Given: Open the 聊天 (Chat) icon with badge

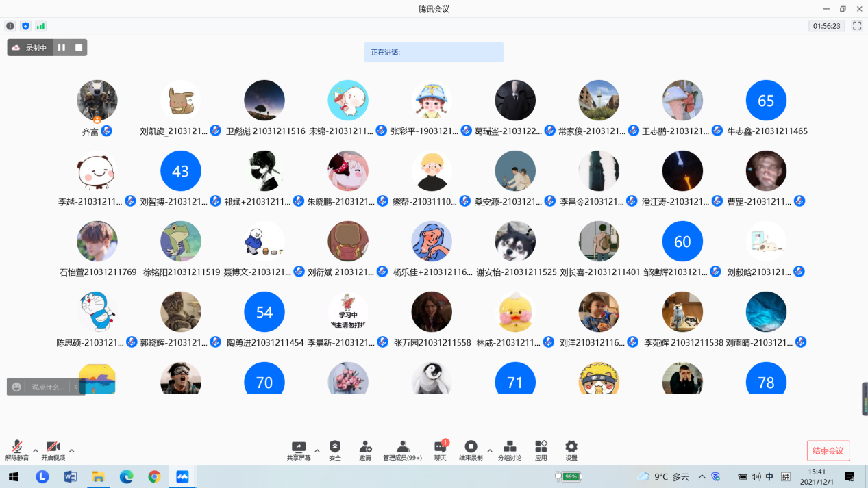Looking at the screenshot, I should pos(440,447).
